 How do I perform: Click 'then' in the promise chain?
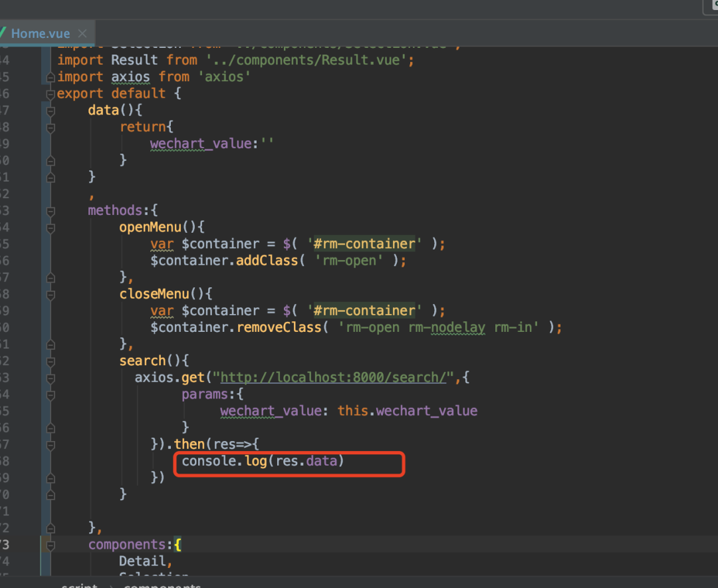189,444
